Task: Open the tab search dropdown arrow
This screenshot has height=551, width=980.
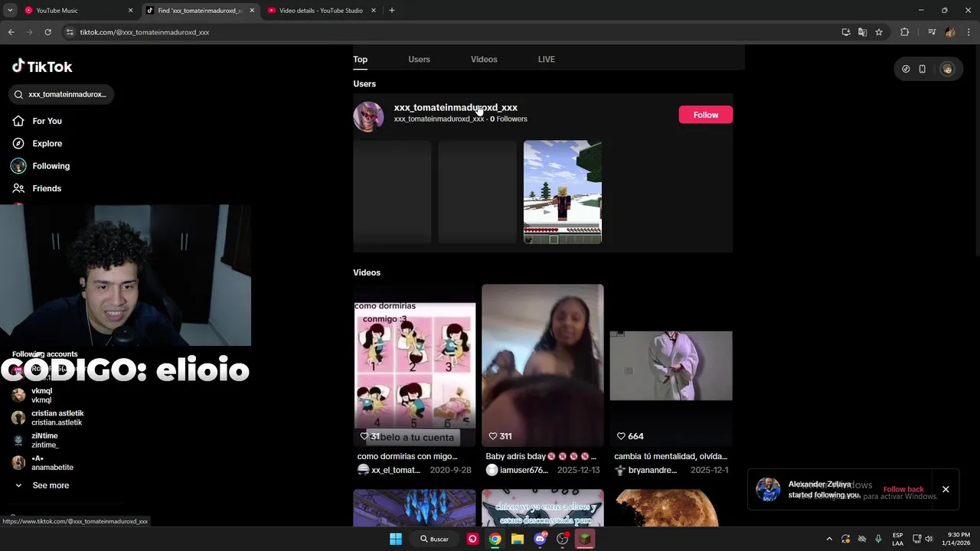Action: [x=10, y=10]
